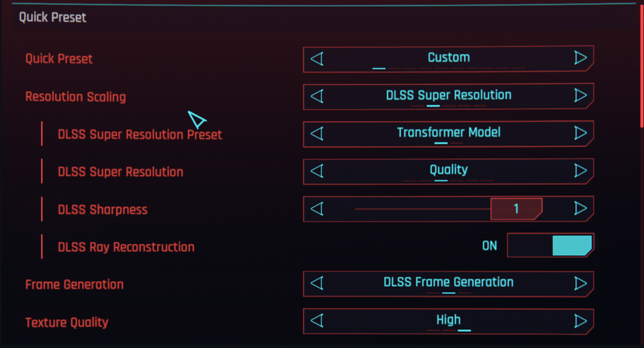Image resolution: width=644 pixels, height=348 pixels.
Task: Click right arrow for Quick Preset
Action: (581, 58)
